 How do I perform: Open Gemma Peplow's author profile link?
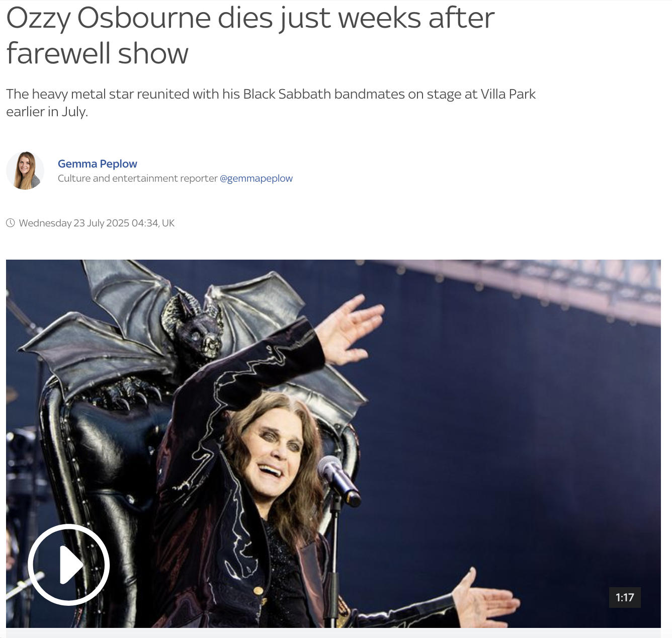pos(97,164)
